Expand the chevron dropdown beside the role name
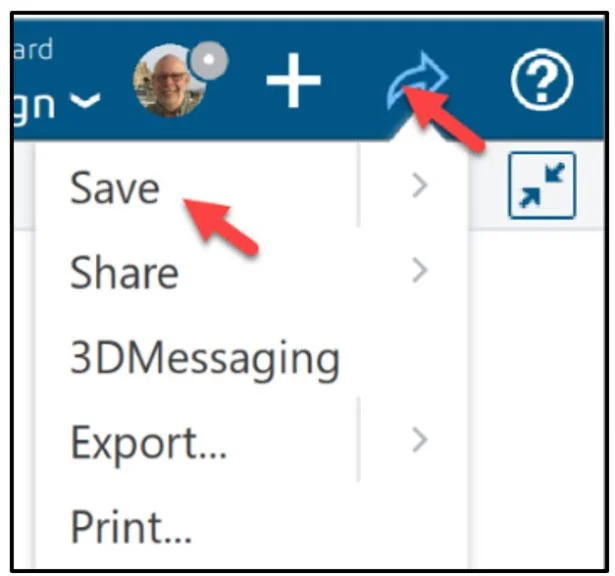615x576 pixels. point(85,100)
